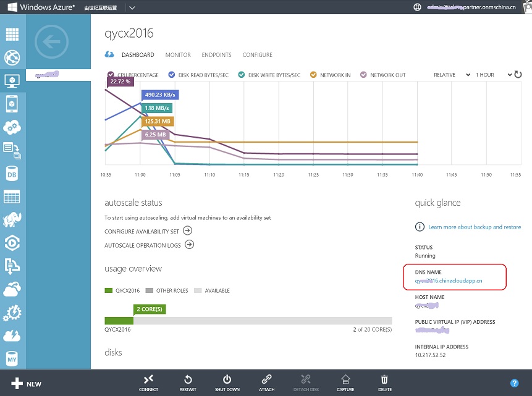This screenshot has height=396, width=532.
Task: Click the internal IP address 10.217.52.52
Action: coord(430,355)
